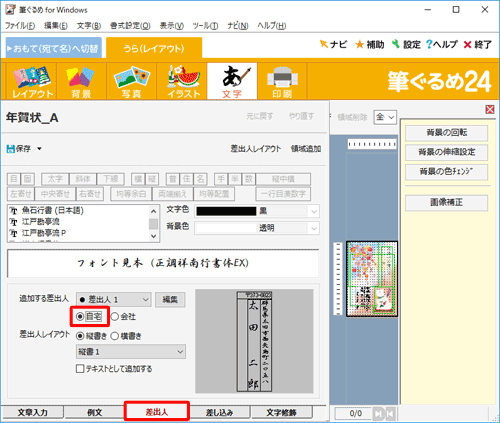500x423 pixels.
Task: Open 文字色 color dropdown
Action: (x=257, y=211)
